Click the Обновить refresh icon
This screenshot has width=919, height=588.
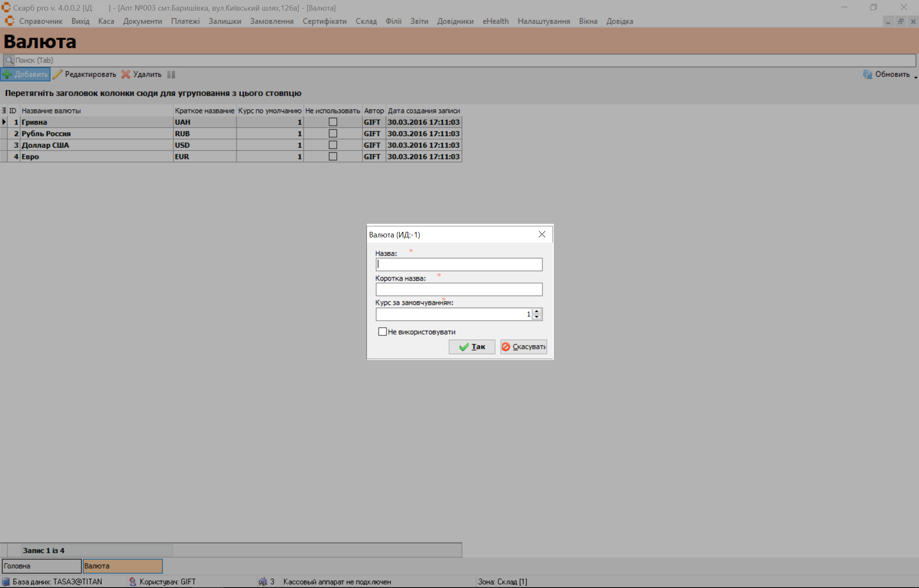pos(867,74)
